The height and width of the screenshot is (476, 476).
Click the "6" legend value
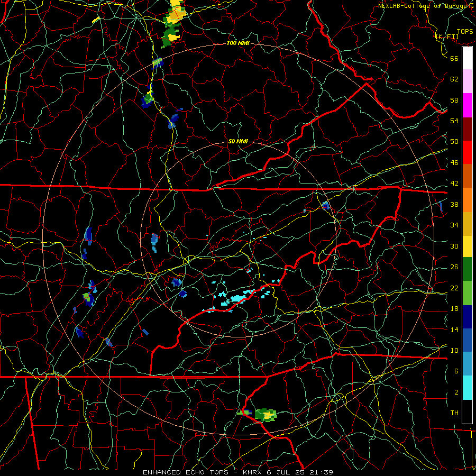(x=456, y=371)
